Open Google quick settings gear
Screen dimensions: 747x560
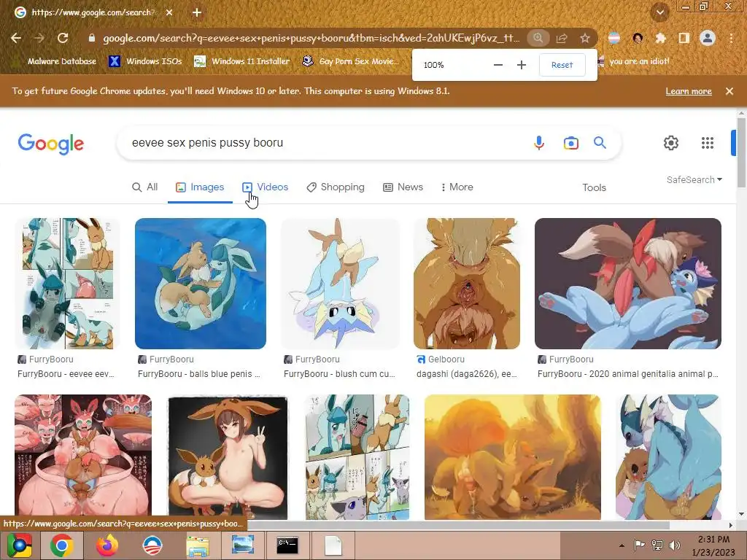pyautogui.click(x=671, y=143)
